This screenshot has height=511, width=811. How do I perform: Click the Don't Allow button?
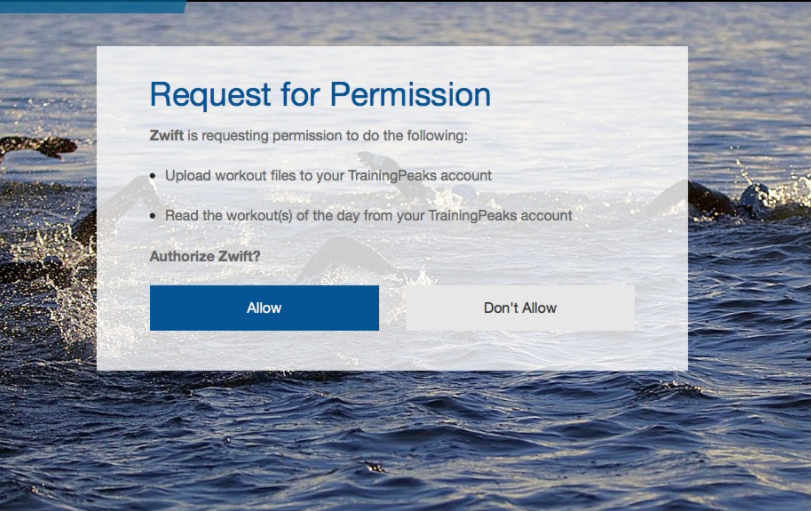[520, 308]
